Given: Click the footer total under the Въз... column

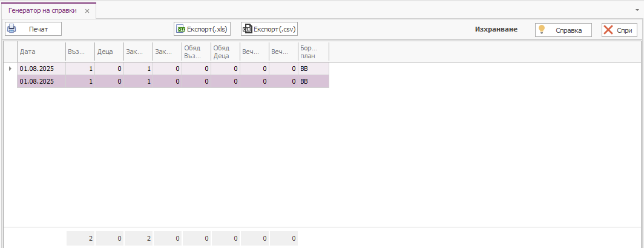Looking at the screenshot, I should (x=80, y=239).
